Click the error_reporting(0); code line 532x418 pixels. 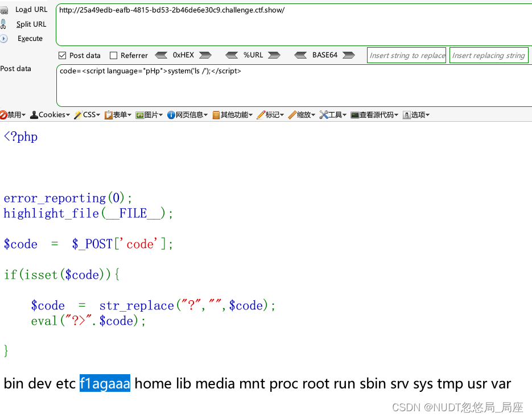(68, 198)
